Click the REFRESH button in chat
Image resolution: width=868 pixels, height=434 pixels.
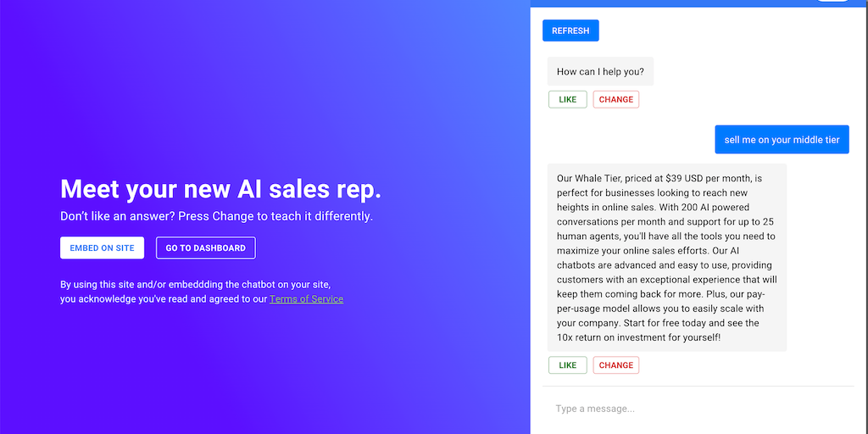tap(570, 31)
